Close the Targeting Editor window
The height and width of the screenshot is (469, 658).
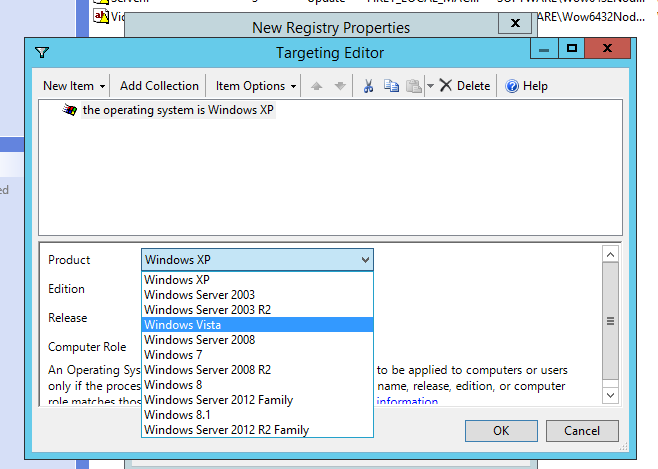(x=607, y=49)
